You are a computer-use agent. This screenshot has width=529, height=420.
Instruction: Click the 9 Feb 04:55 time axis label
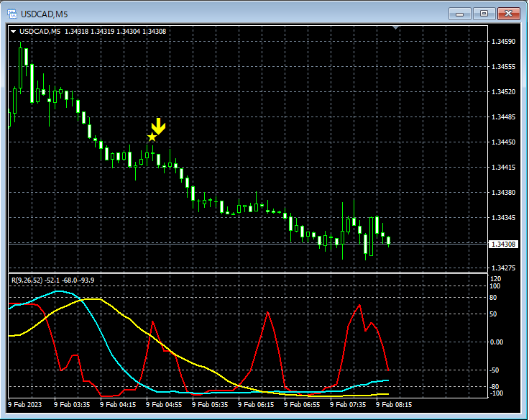coord(165,405)
